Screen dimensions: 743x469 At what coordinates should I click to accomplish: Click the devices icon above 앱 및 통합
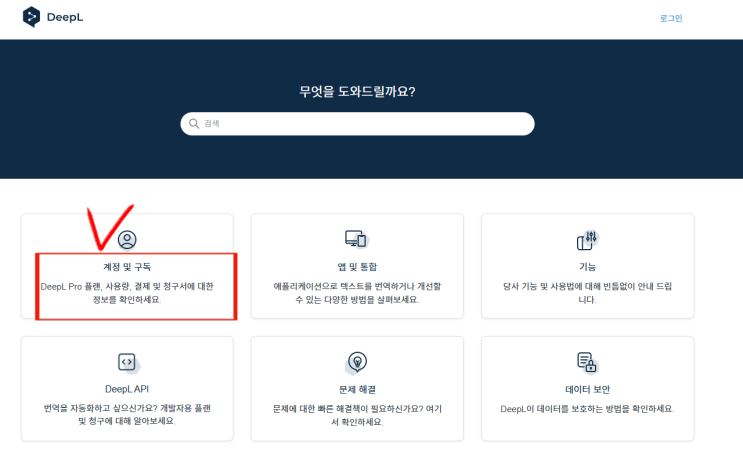pos(356,239)
